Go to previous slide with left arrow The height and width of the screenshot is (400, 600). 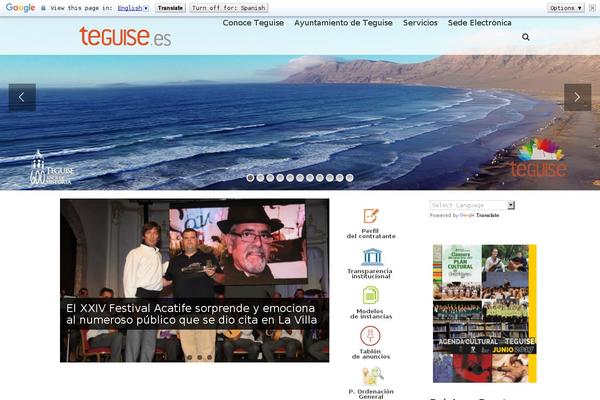pos(22,98)
